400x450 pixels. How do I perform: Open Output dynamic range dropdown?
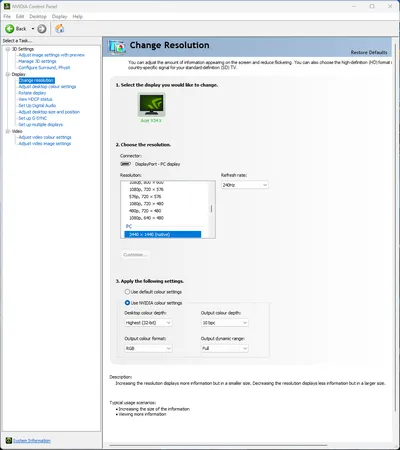(225, 348)
